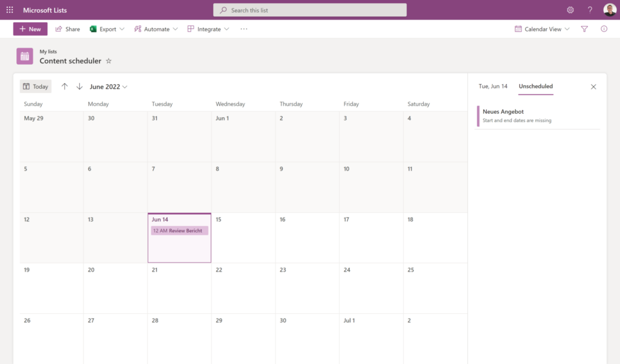Open the app launcher waffle icon
Viewport: 620px width, 364px height.
(x=10, y=10)
